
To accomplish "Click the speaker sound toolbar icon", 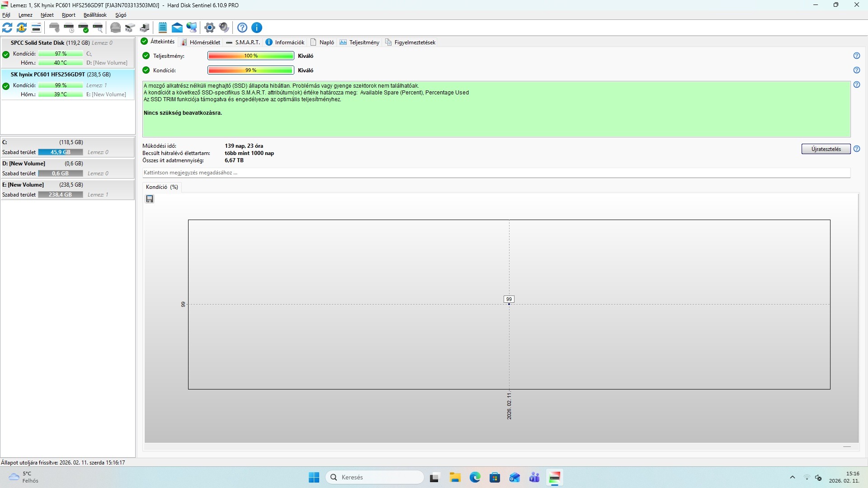I will coord(224,28).
